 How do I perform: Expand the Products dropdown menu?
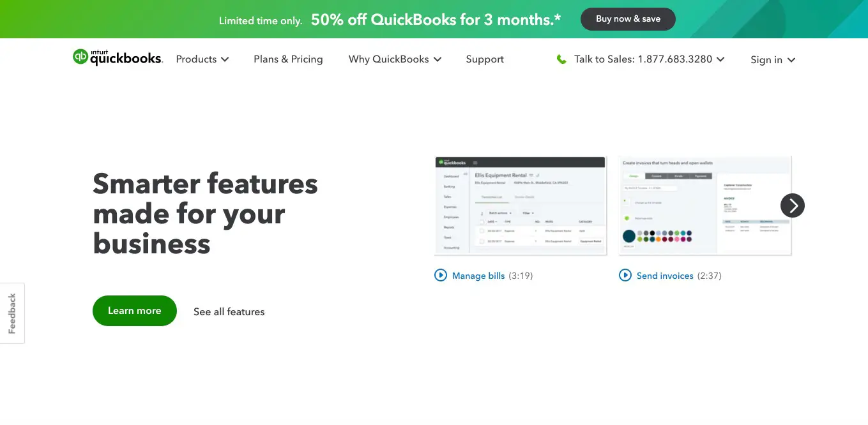(202, 59)
